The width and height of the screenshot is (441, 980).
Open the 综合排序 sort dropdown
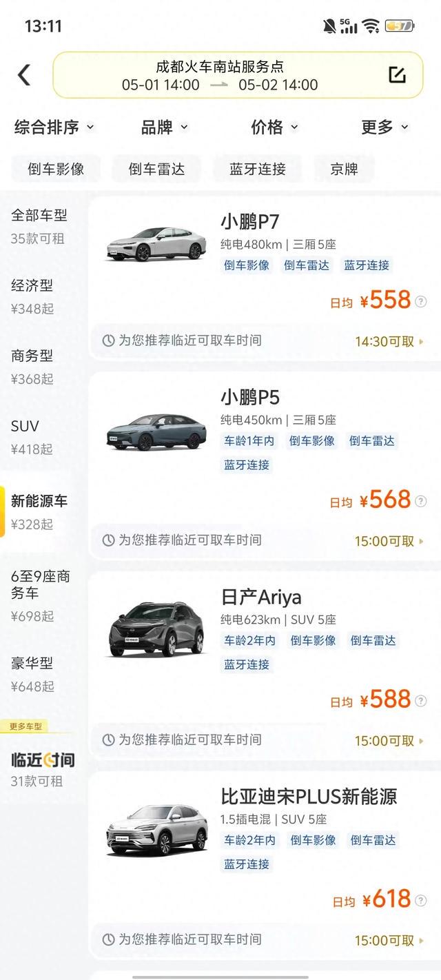54,127
